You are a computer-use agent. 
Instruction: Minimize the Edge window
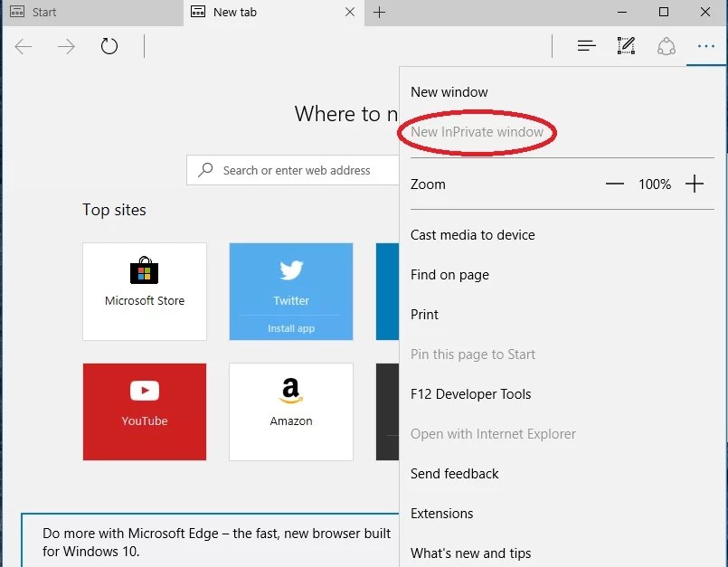pos(622,12)
